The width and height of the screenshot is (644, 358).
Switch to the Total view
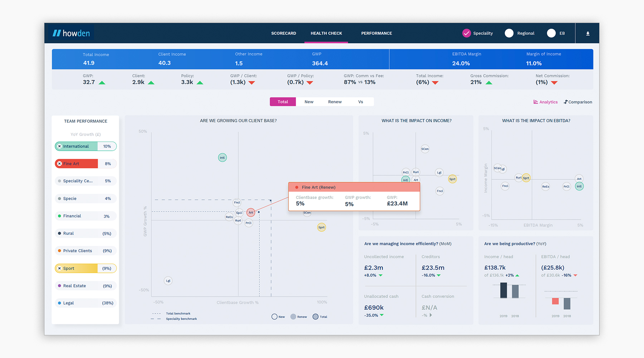283,102
